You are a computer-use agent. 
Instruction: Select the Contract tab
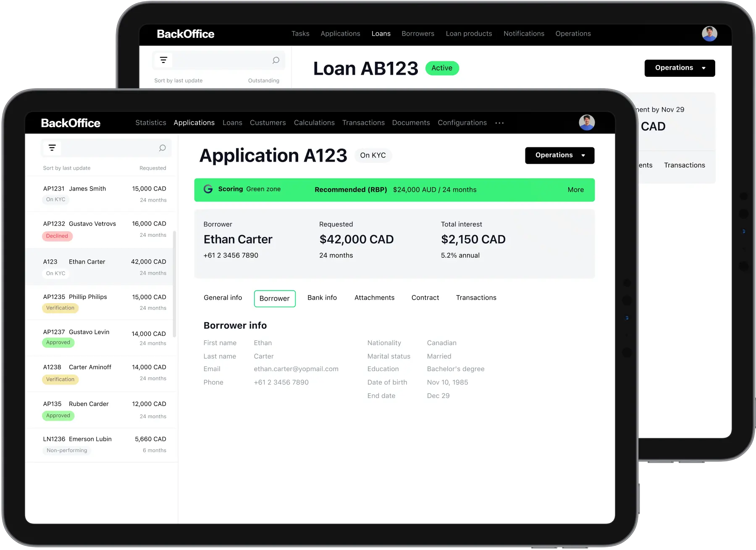(425, 298)
